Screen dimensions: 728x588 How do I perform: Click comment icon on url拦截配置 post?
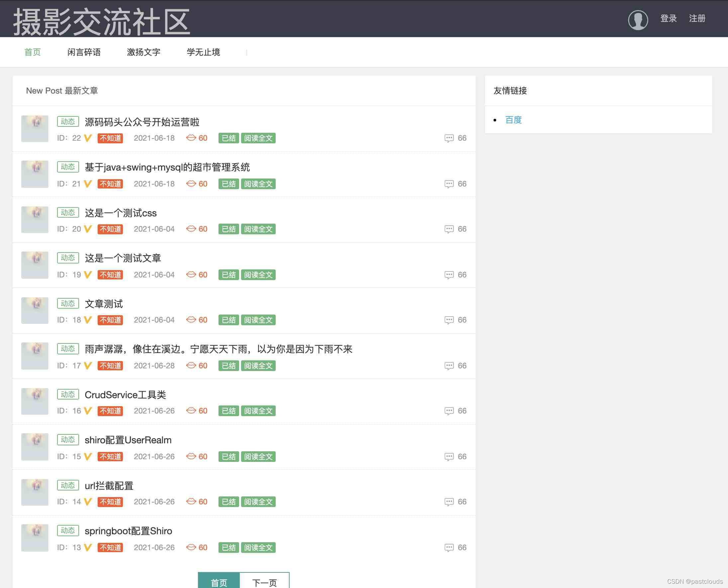point(449,502)
